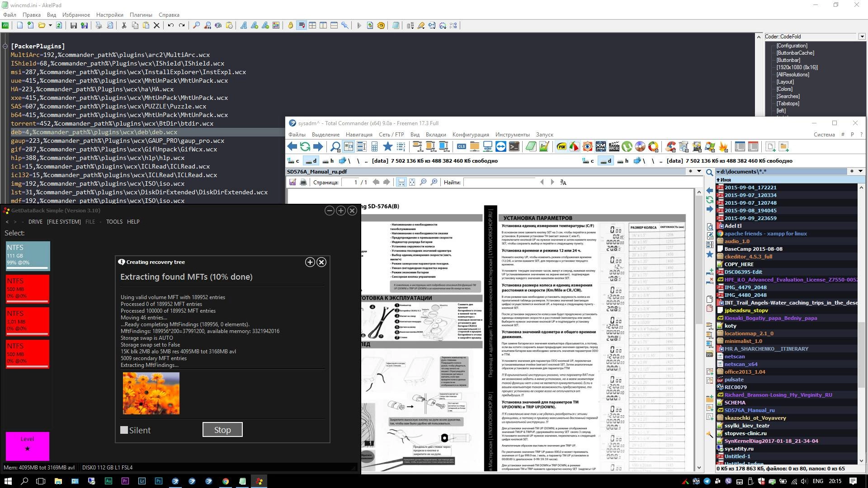Open the Coder::CodeFold dropdown in AkelPad
The width and height of the screenshot is (868, 488).
862,37
